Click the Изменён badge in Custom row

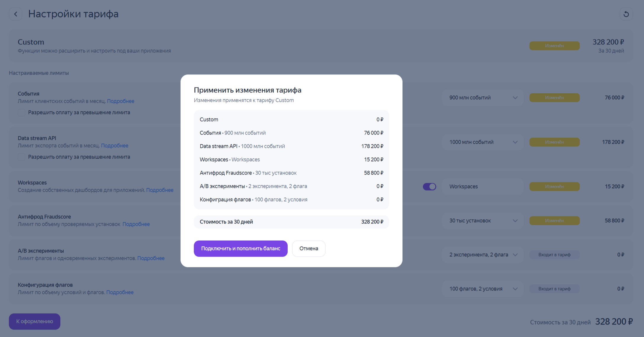pyautogui.click(x=554, y=46)
